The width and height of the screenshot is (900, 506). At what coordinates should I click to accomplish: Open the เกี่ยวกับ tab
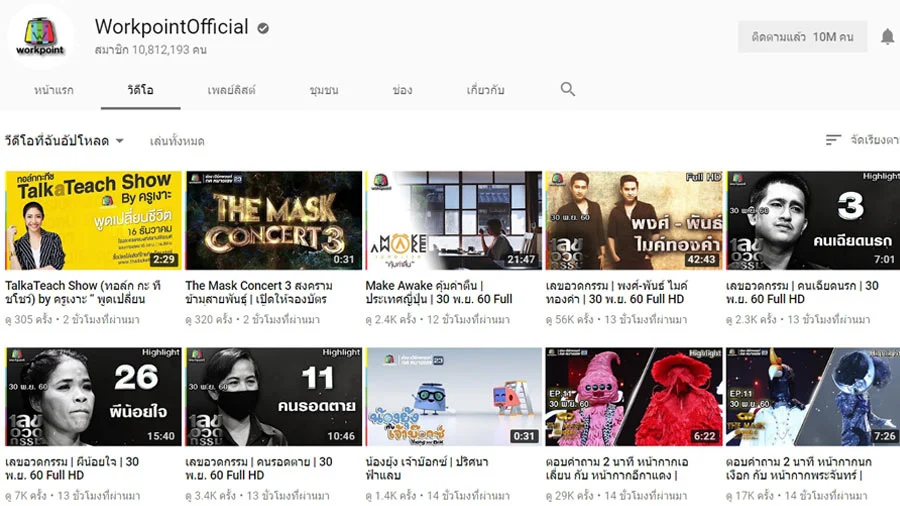point(486,90)
